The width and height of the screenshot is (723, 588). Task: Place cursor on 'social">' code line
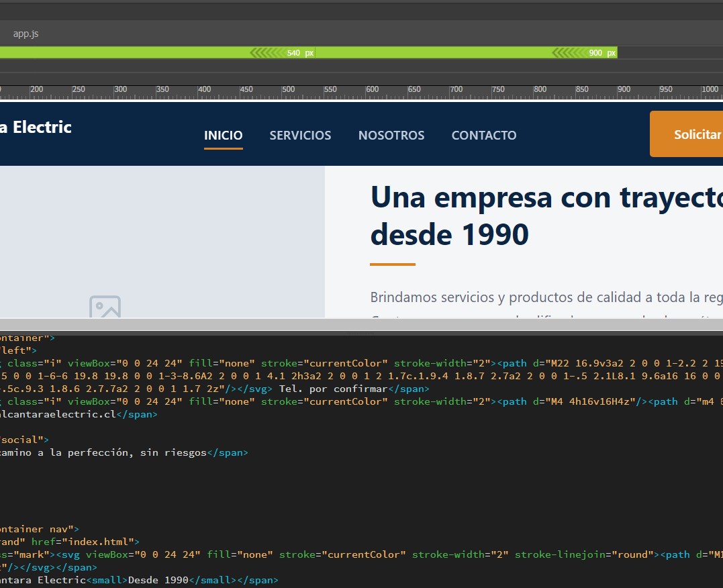24,440
